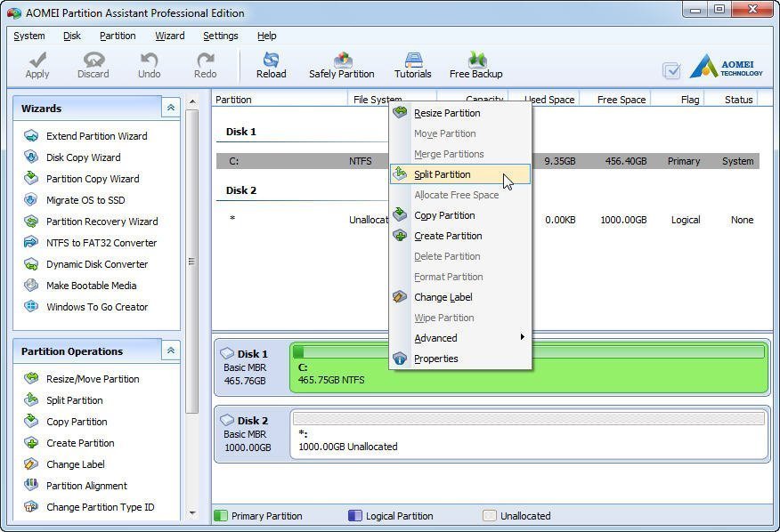Choose Change Label in the context menu
Image resolution: width=780 pixels, height=532 pixels.
(460, 297)
